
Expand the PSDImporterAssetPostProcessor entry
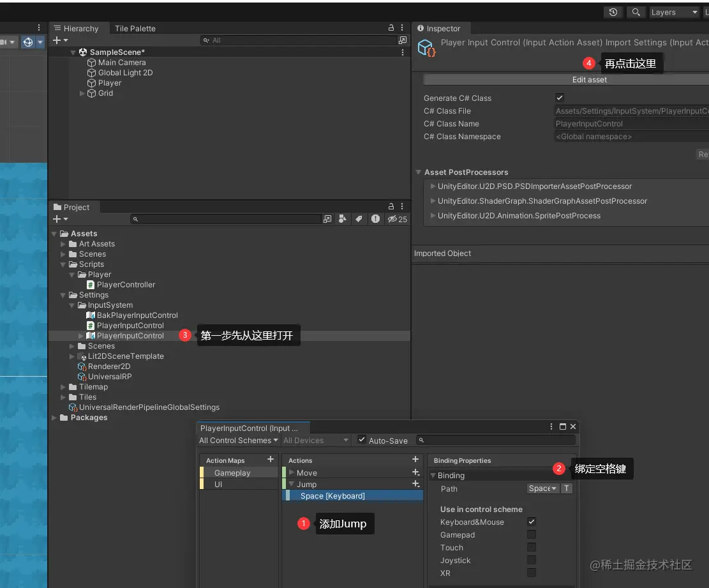click(433, 186)
